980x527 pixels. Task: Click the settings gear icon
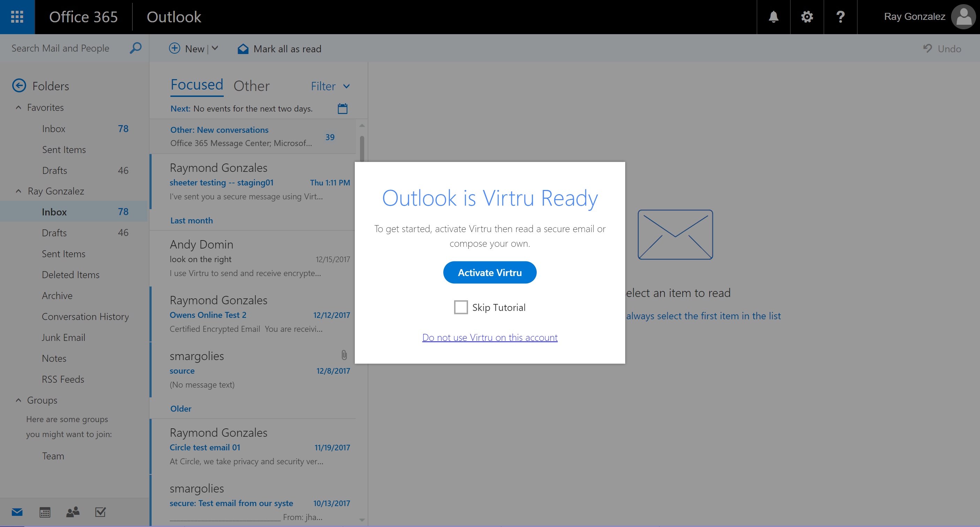807,17
